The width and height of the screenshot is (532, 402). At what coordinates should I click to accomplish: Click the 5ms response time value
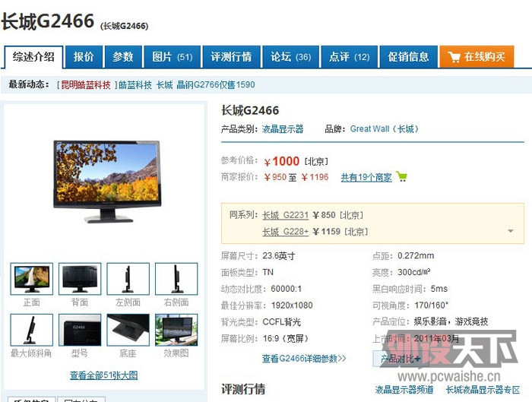pos(439,289)
